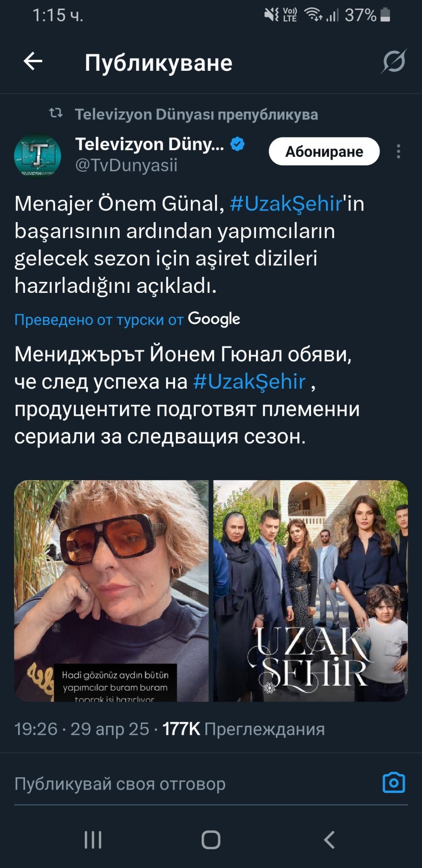Tap the blue verified badge
The width and height of the screenshot is (422, 868).
click(x=237, y=144)
